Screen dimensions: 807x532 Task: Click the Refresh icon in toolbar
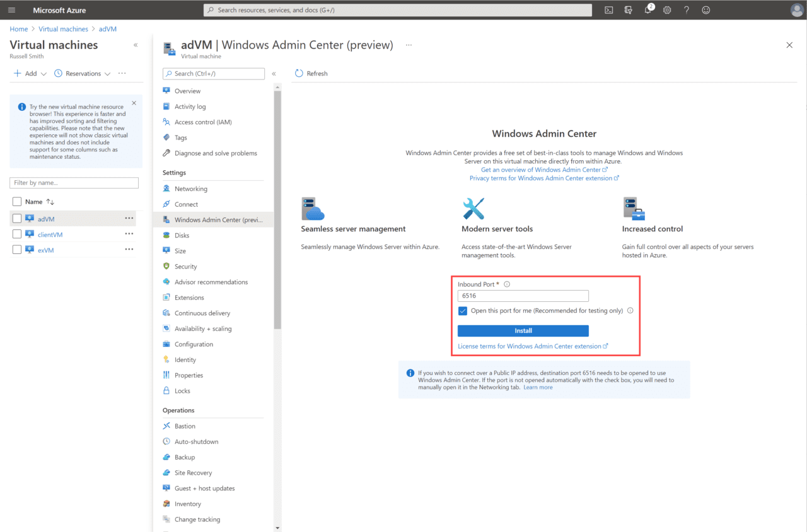pos(299,73)
